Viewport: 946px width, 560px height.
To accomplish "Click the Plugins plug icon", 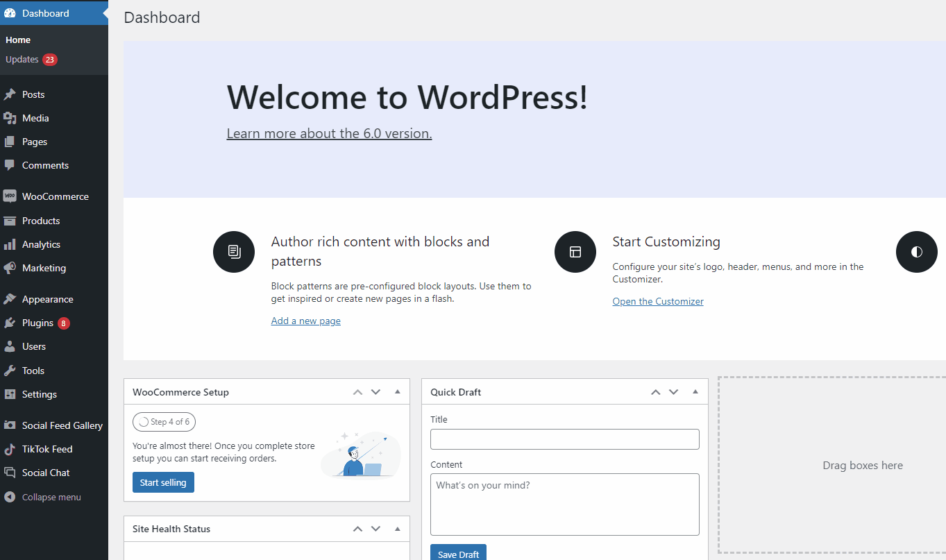I will (x=10, y=323).
